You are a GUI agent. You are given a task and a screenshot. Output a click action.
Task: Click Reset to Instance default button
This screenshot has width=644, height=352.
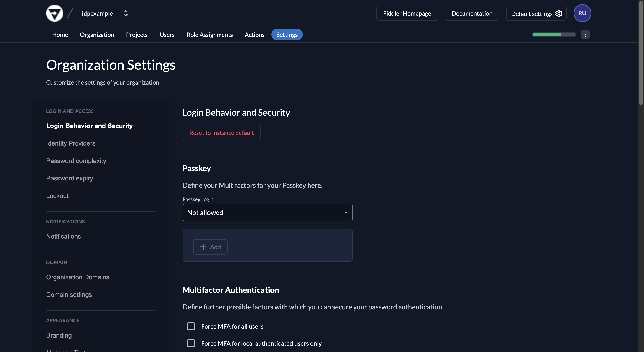(221, 133)
